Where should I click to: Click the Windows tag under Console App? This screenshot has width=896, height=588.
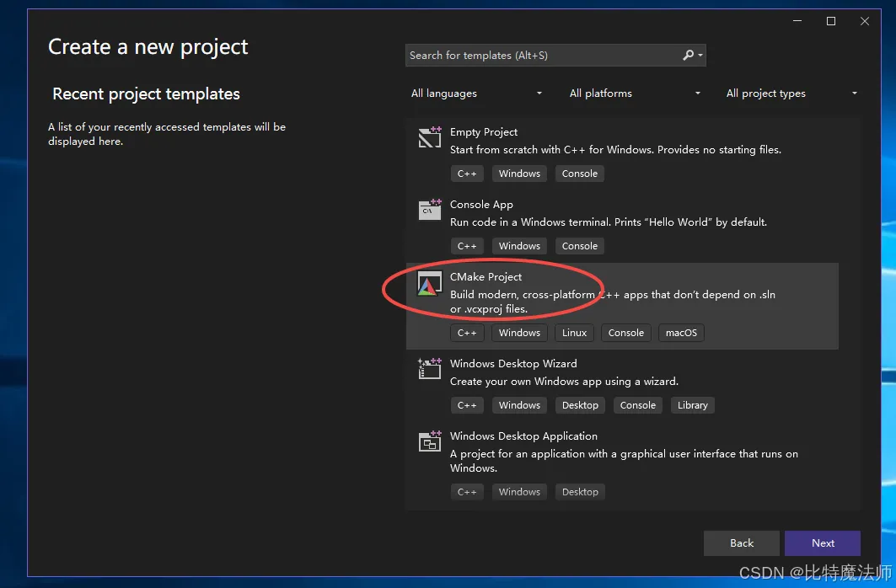(x=519, y=246)
